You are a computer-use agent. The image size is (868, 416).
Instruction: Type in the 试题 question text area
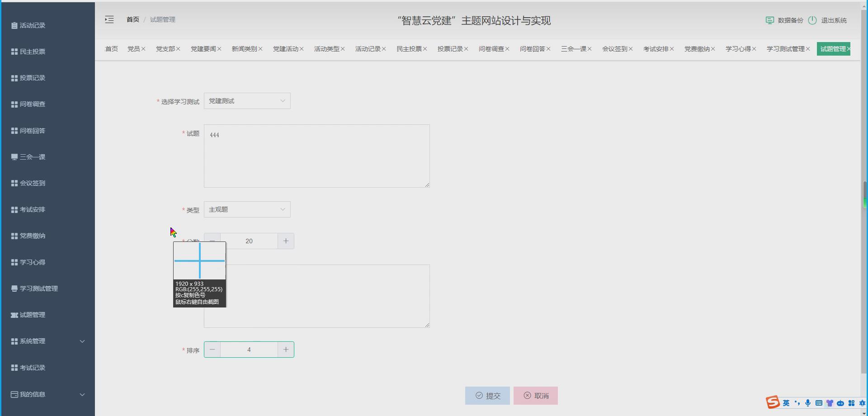pos(316,156)
